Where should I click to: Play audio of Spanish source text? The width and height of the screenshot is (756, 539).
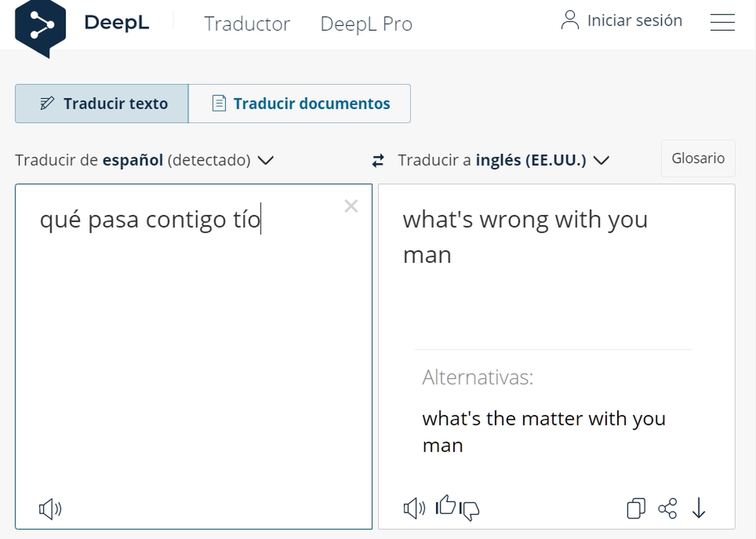pyautogui.click(x=50, y=509)
